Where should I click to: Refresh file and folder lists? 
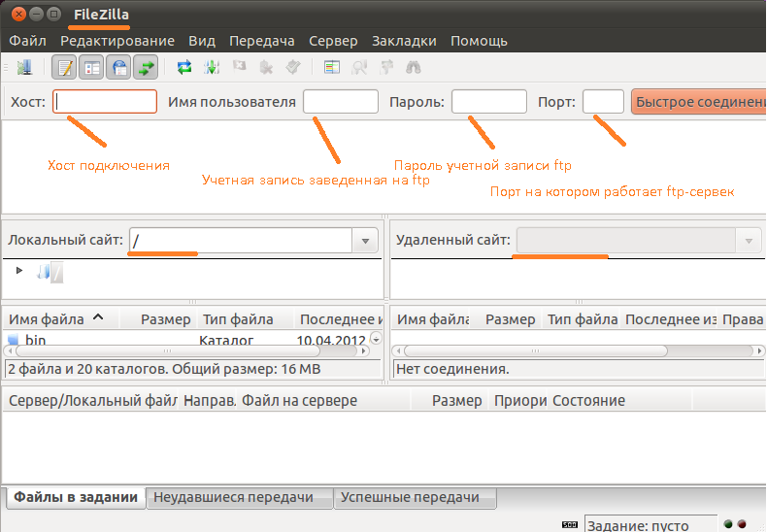184,68
